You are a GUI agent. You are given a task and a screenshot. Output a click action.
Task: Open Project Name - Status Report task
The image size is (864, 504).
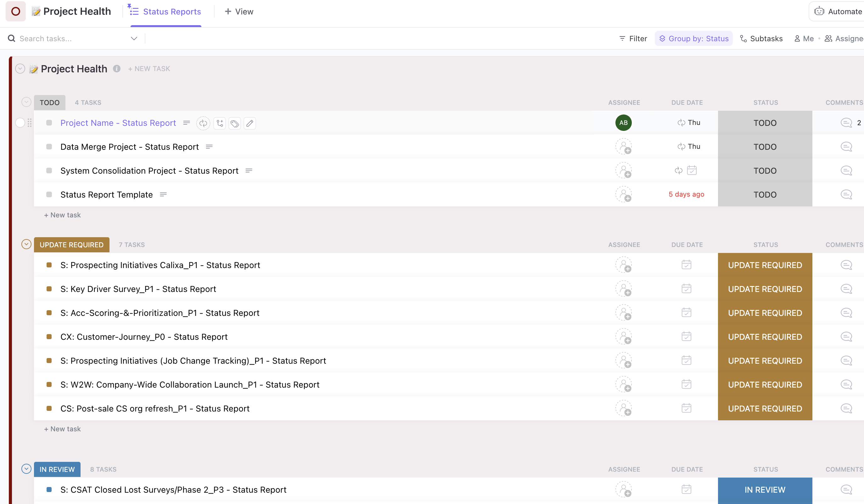point(118,123)
